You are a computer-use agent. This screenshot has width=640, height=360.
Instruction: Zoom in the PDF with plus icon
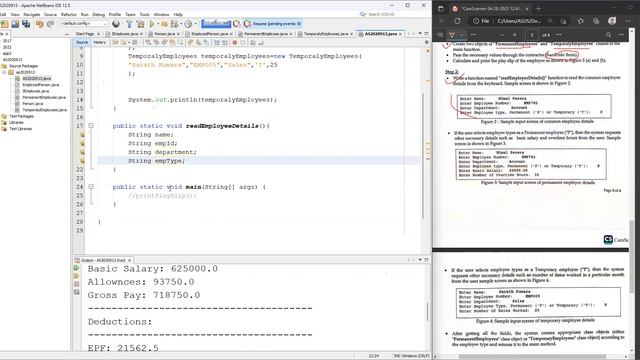[514, 35]
